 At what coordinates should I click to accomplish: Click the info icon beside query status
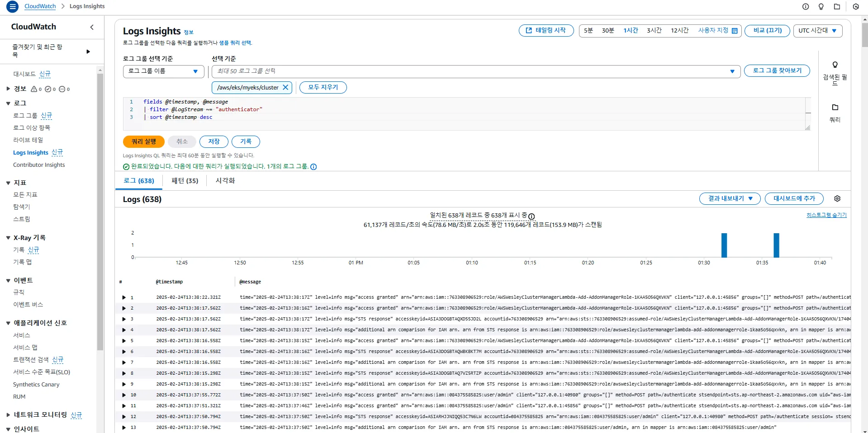(x=313, y=167)
